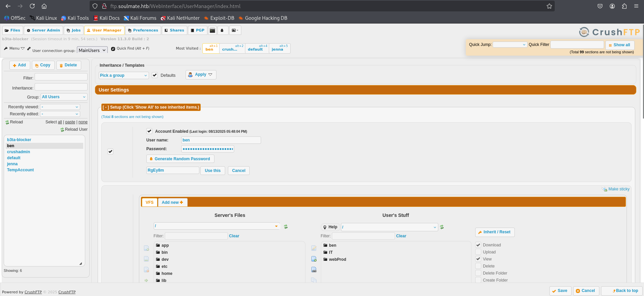Open the image icon dropdown in top navigation

[235, 31]
